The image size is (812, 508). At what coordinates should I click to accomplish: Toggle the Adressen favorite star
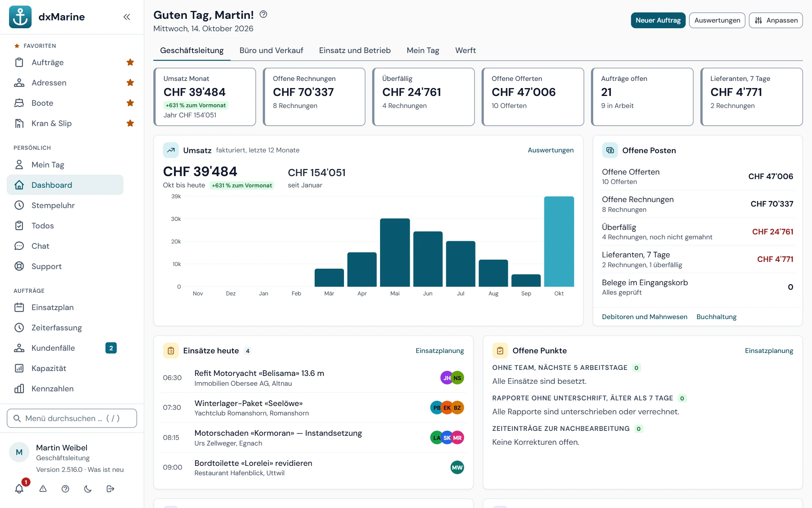[x=130, y=82]
